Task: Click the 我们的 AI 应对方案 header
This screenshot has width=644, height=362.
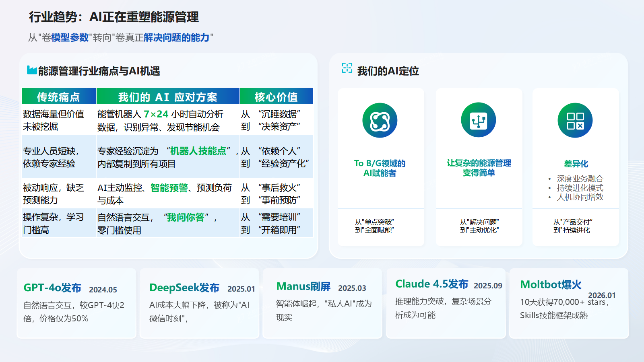Action: (168, 96)
